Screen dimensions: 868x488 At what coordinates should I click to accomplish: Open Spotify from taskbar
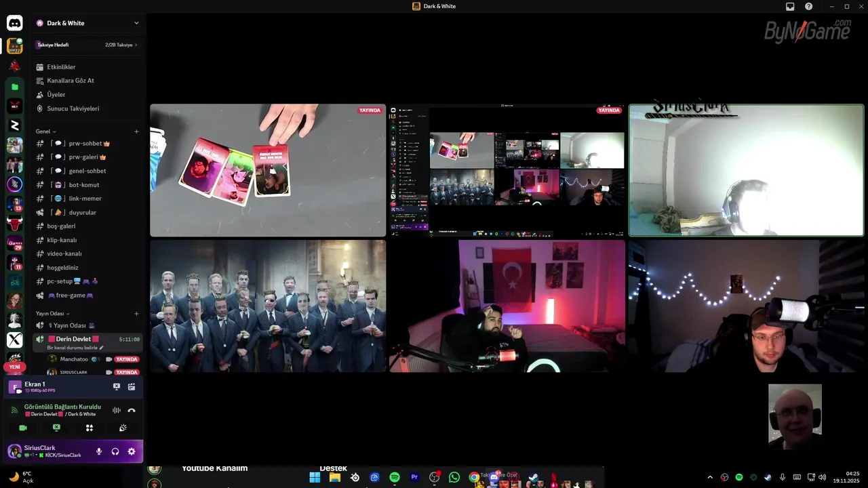tap(395, 477)
